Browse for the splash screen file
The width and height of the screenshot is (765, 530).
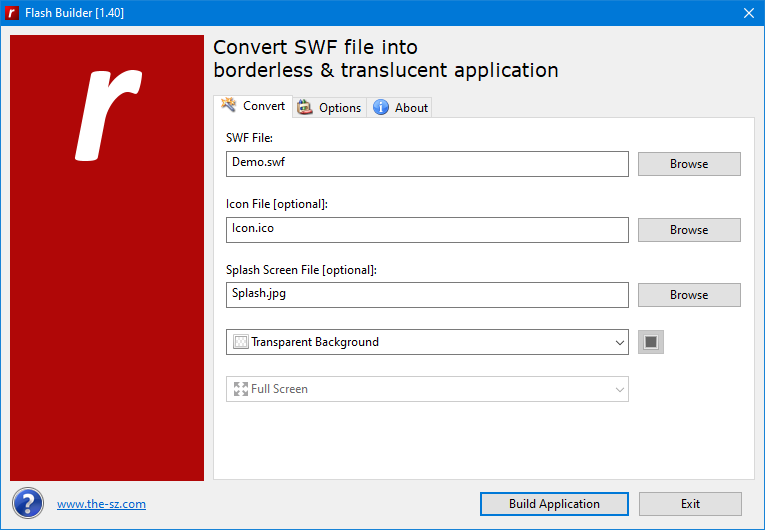tap(689, 295)
